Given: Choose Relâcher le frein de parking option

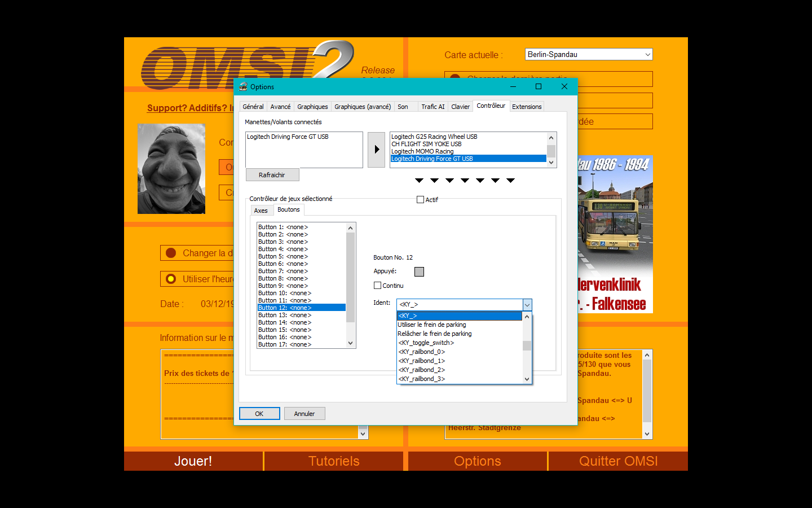Looking at the screenshot, I should pyautogui.click(x=460, y=334).
